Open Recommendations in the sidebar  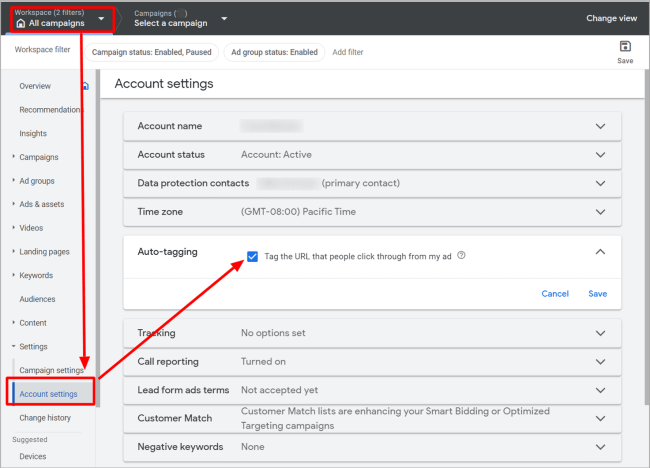tap(50, 110)
